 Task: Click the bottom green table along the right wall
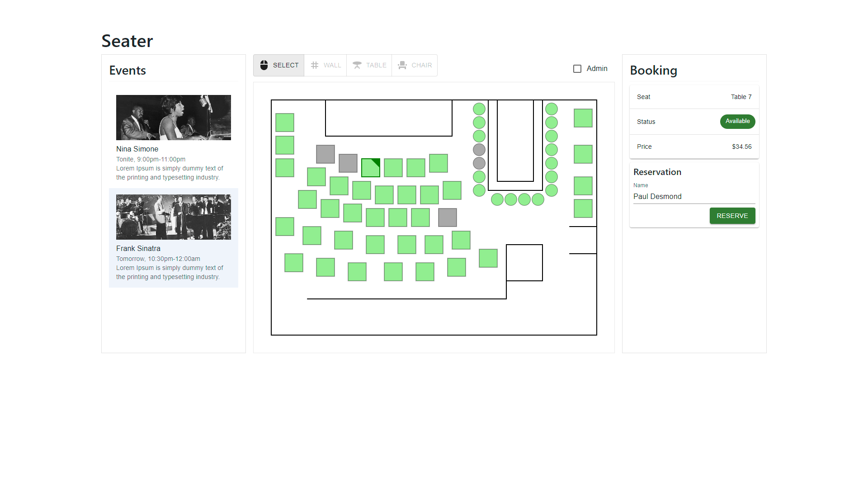click(583, 208)
